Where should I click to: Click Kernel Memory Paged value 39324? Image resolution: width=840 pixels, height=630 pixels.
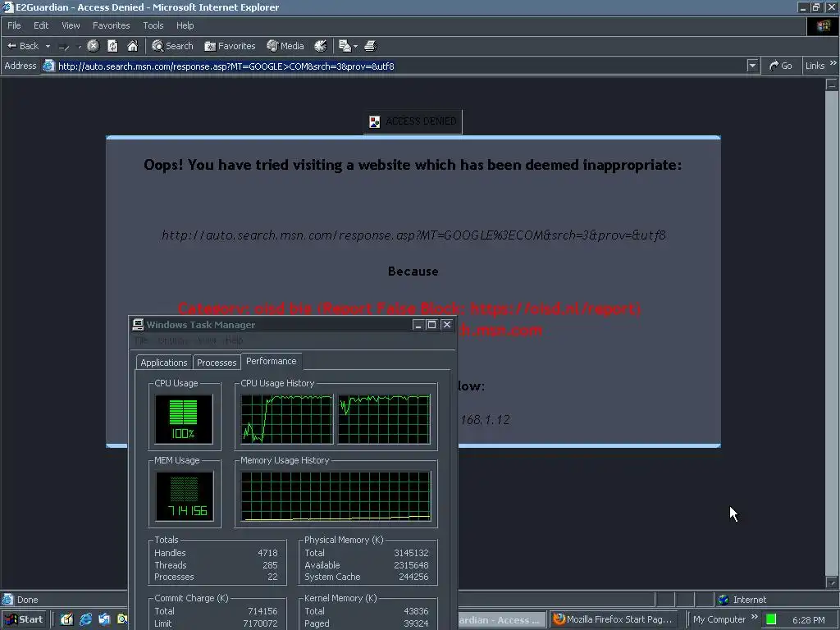[416, 623]
